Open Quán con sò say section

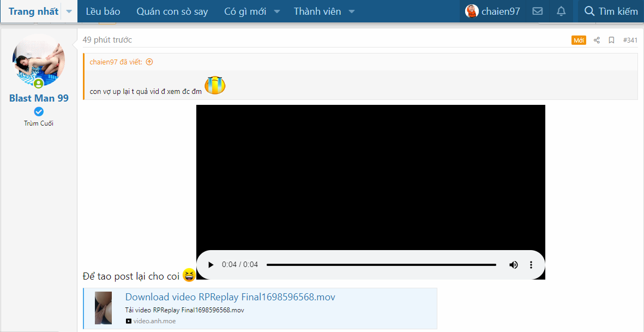point(172,11)
